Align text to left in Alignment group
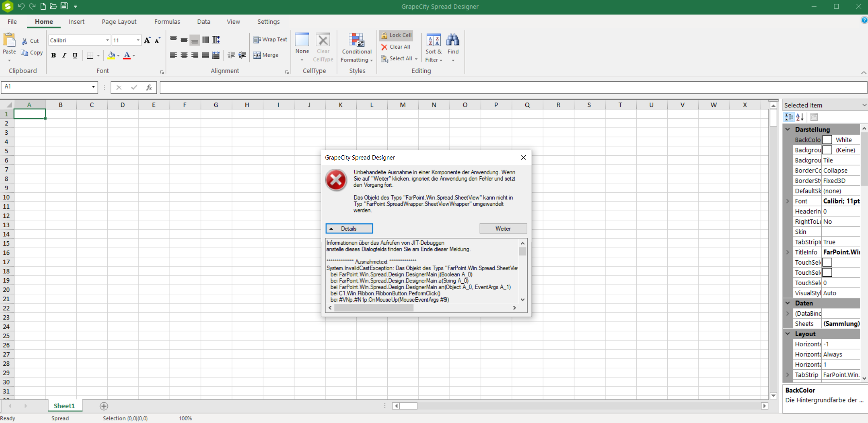 point(173,55)
